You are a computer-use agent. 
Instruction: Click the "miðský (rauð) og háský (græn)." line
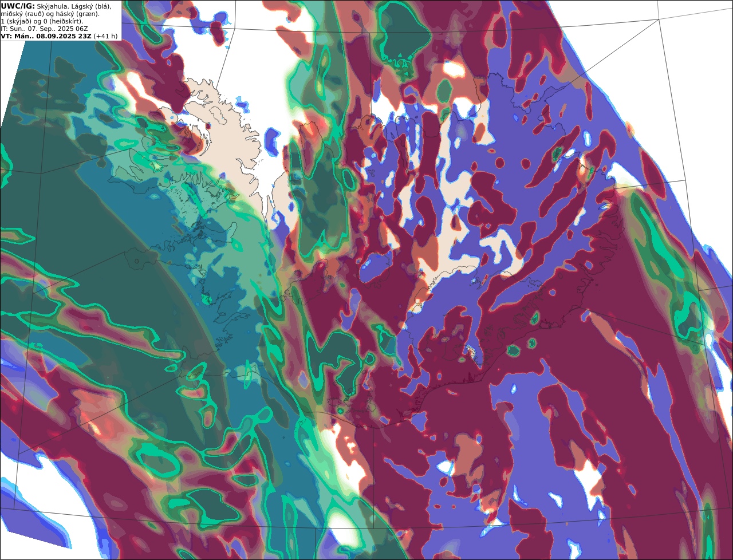50,14
